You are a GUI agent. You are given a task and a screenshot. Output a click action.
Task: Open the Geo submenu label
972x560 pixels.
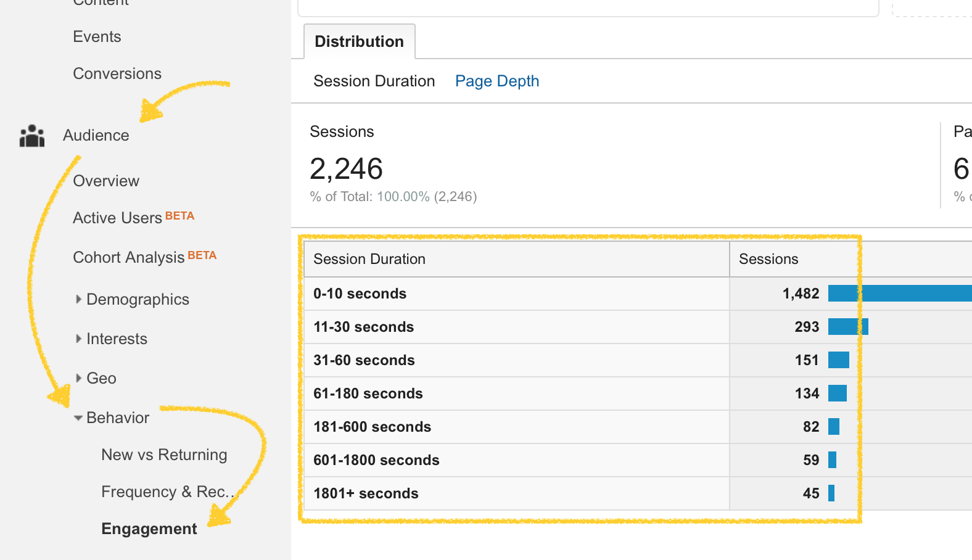pos(101,378)
